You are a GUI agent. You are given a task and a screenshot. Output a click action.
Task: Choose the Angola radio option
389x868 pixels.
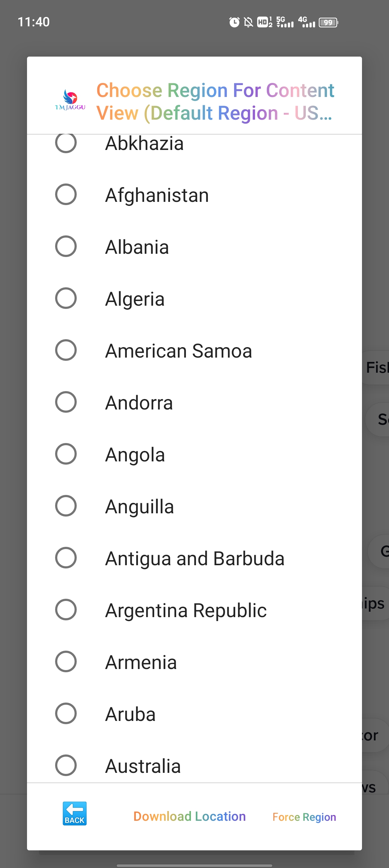66,454
